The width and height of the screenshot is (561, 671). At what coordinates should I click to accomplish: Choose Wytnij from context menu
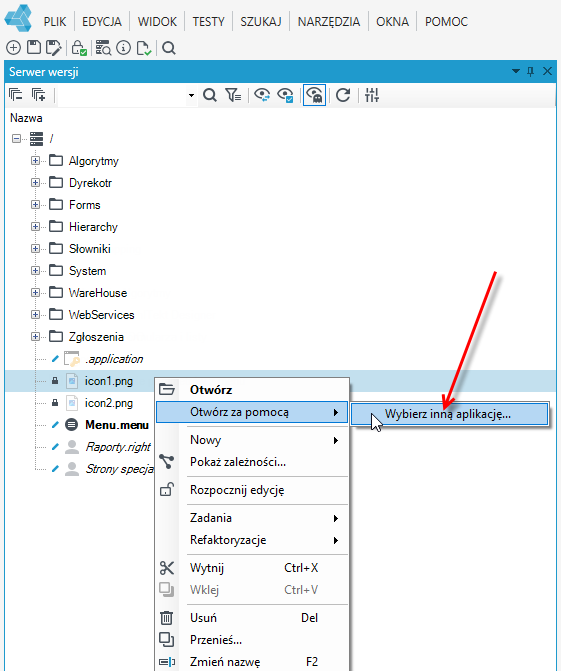pos(252,568)
